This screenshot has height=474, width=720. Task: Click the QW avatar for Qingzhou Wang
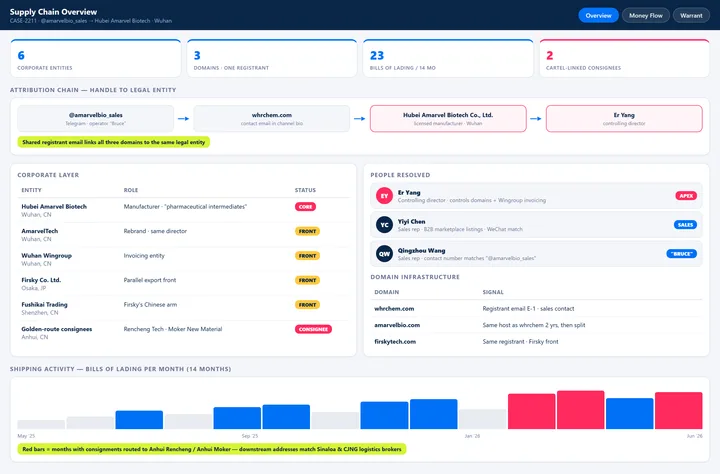coord(384,254)
